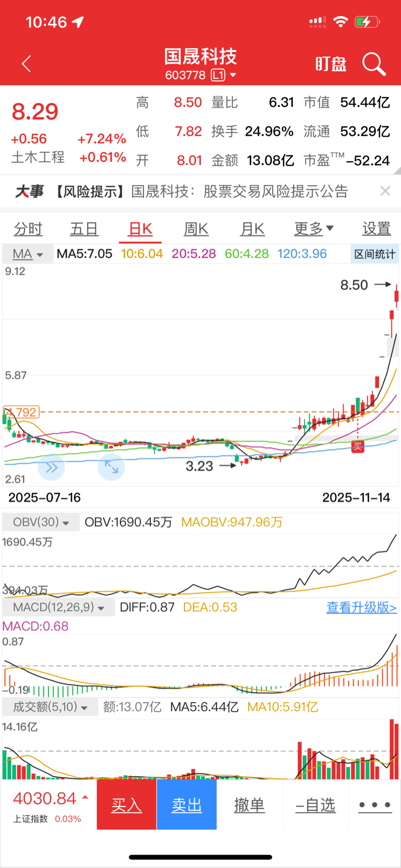Switch to the 分时 tab
This screenshot has width=401, height=868.
(28, 229)
